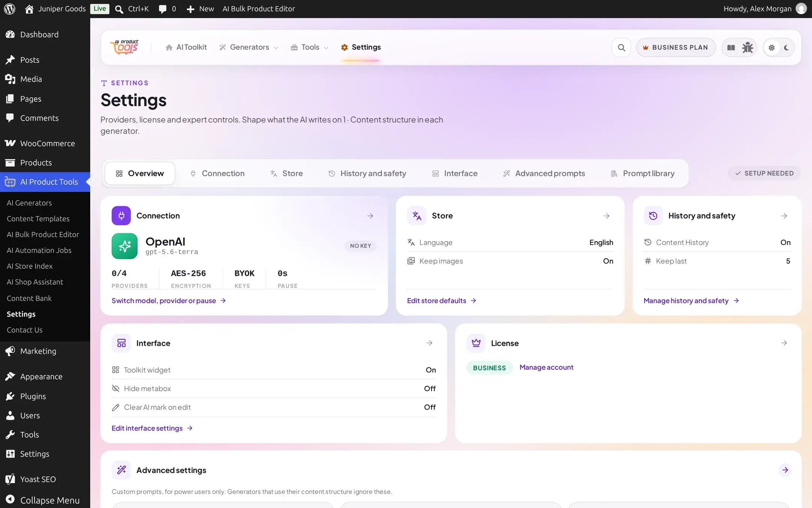Viewport: 812px width, 508px height.
Task: Click the New plus icon
Action: pyautogui.click(x=191, y=9)
